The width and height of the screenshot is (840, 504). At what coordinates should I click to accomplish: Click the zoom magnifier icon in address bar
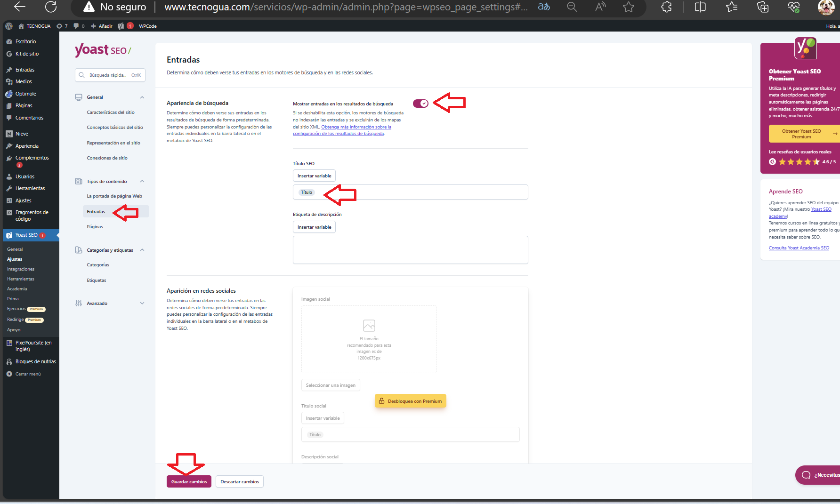click(x=572, y=7)
